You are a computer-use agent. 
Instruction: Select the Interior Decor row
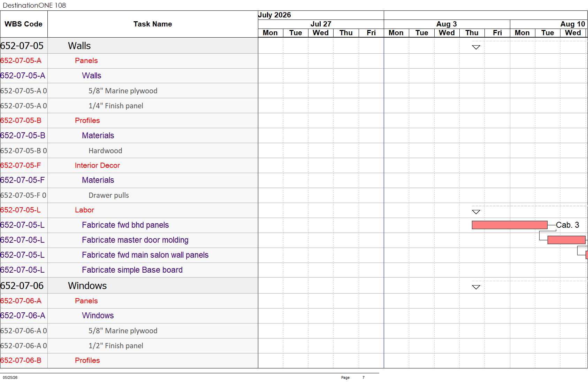[x=129, y=165]
